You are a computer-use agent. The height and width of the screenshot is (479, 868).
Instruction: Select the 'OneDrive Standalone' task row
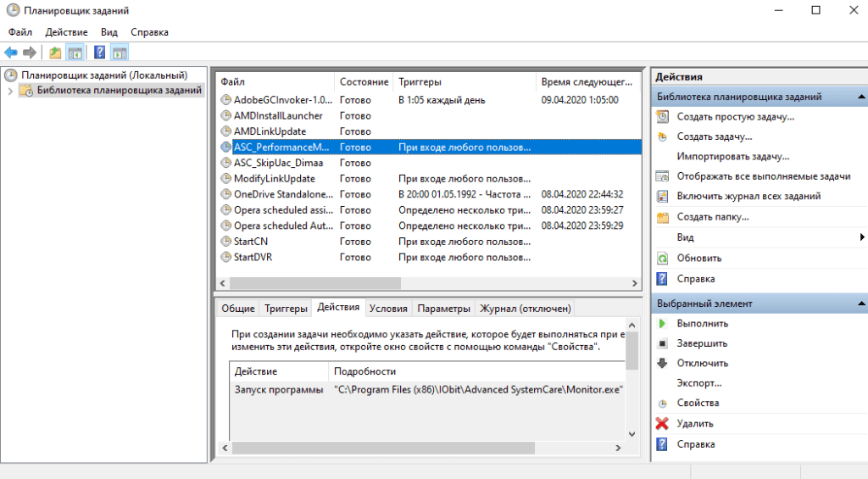tap(278, 194)
